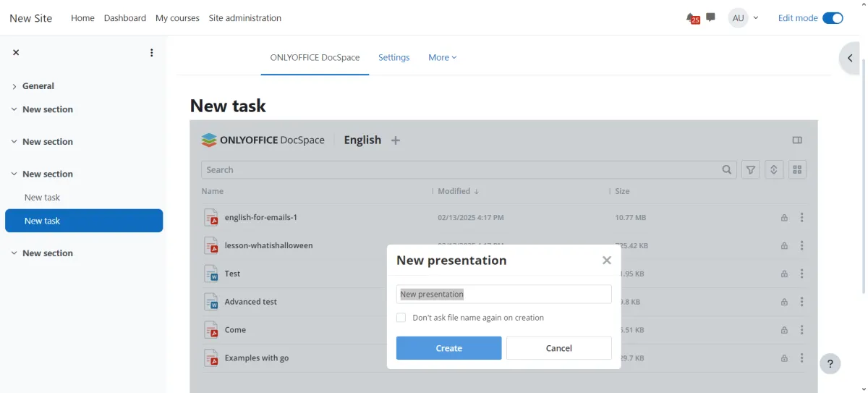Open the notifications bell icon
Viewport: 868px width, 393px height.
tap(692, 18)
